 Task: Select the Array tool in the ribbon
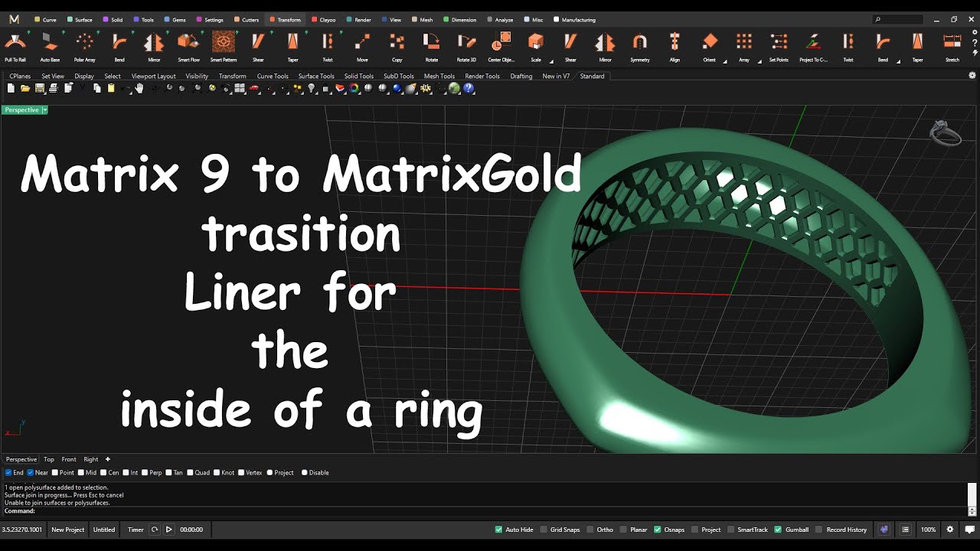click(744, 47)
